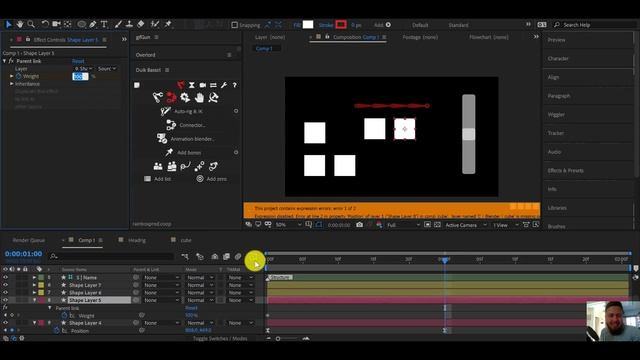Switch to Flowchart (none) tab
The width and height of the screenshot is (640, 360).
tap(489, 37)
